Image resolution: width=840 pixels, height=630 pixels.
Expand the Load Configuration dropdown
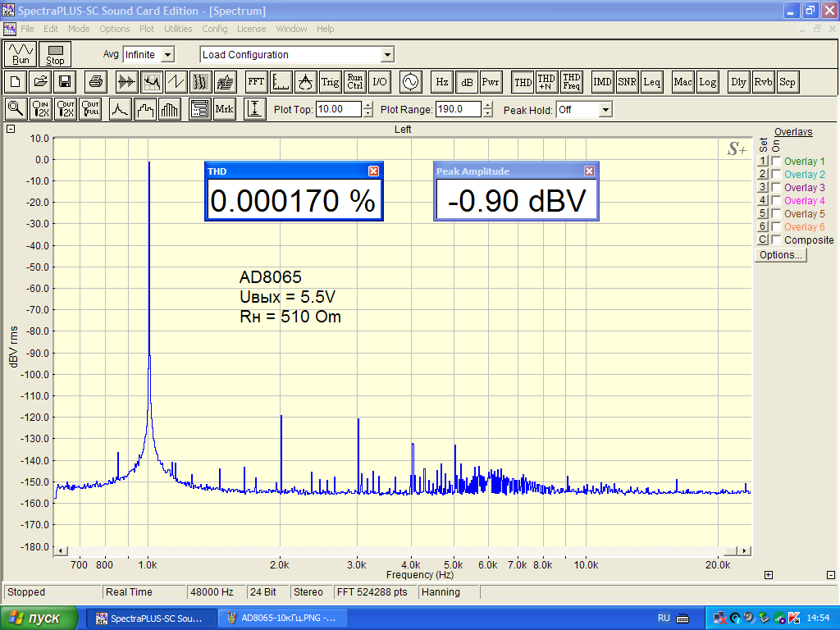point(387,55)
